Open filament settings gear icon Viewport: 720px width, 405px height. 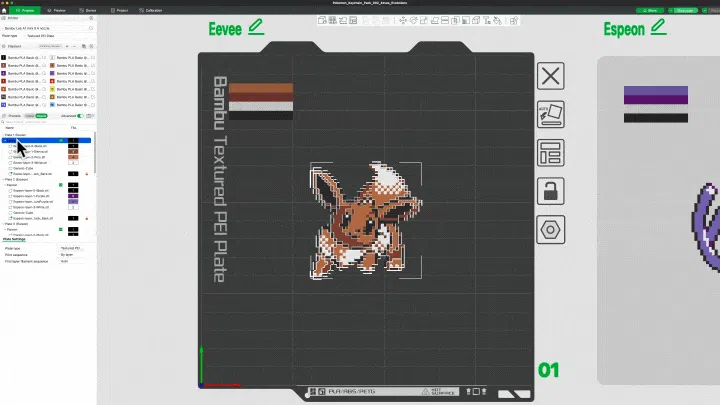point(91,46)
